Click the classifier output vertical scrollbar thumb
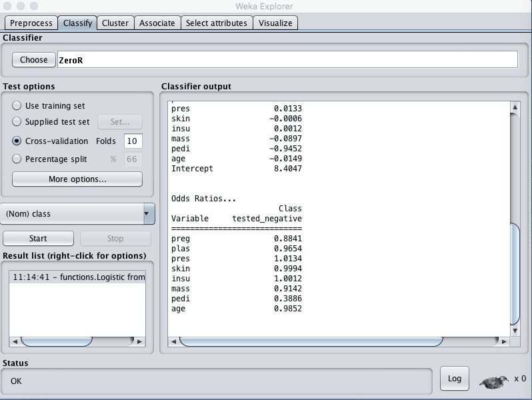 point(515,273)
